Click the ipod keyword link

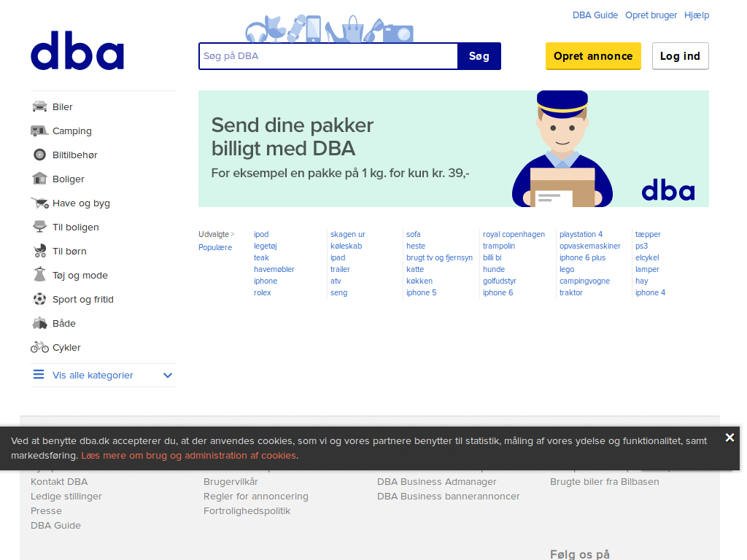[261, 234]
